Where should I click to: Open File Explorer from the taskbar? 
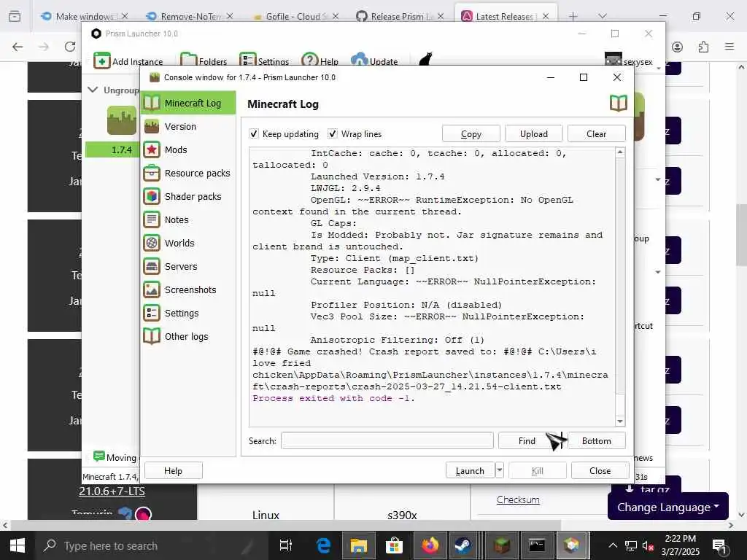358,545
